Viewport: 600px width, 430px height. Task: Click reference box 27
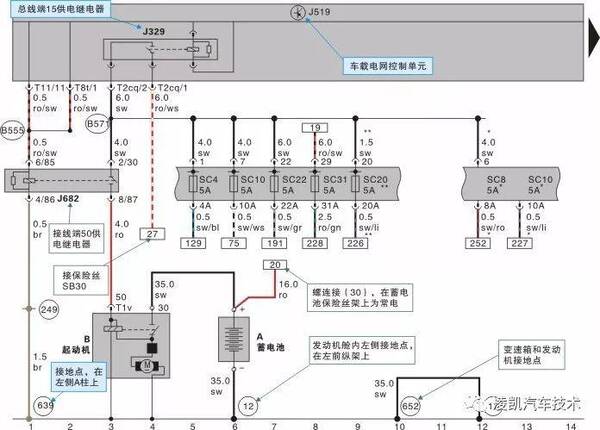pos(152,234)
